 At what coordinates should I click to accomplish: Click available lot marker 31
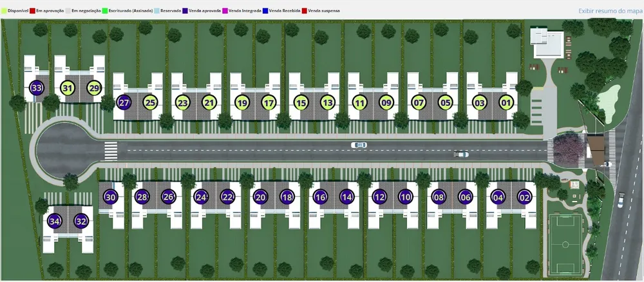[x=68, y=88]
